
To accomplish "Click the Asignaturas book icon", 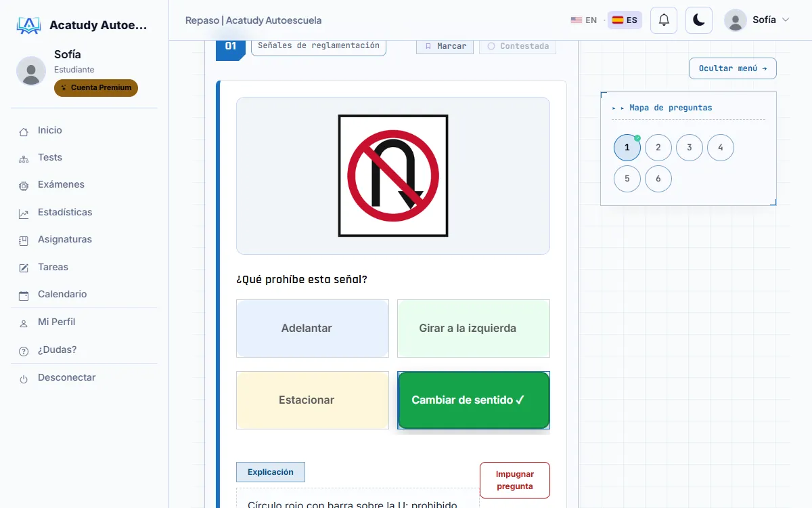I will [24, 240].
